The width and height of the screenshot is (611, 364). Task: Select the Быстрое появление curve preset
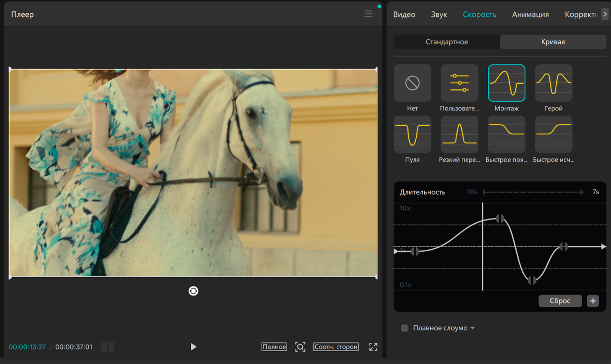506,135
